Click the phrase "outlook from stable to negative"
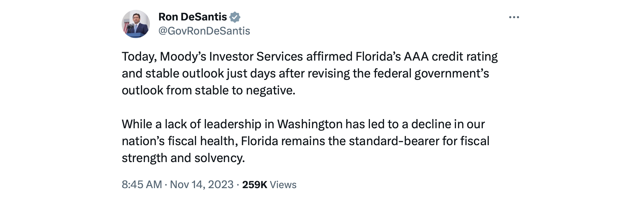This screenshot has height=198, width=644. [x=208, y=90]
